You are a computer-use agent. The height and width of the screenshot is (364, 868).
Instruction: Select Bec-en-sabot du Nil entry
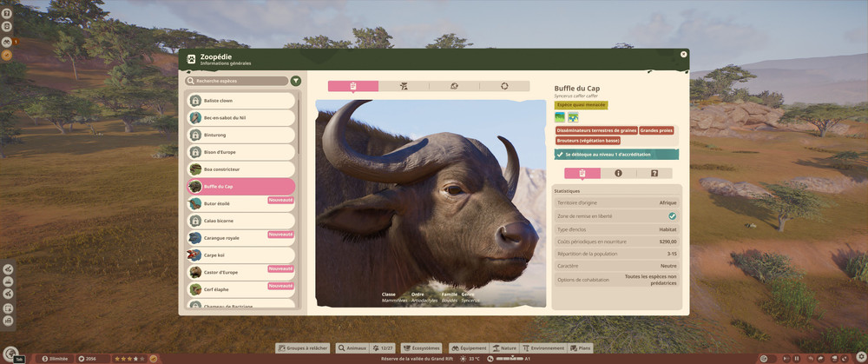click(240, 118)
